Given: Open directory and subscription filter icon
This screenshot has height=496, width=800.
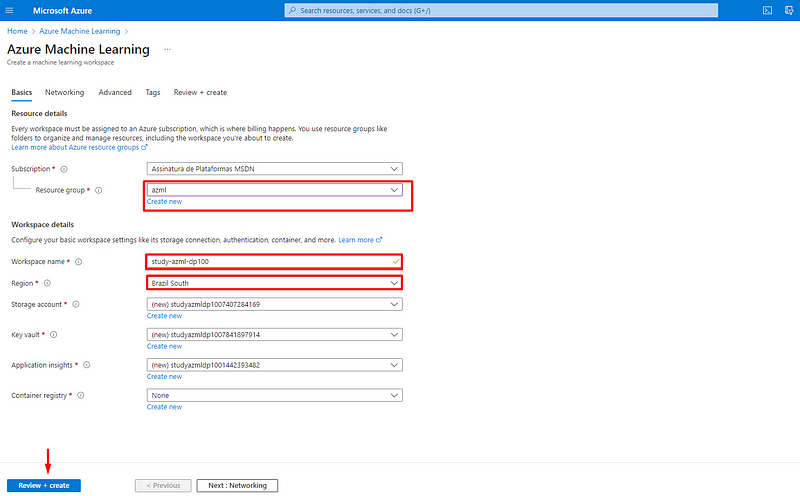Looking at the screenshot, I should 789,10.
